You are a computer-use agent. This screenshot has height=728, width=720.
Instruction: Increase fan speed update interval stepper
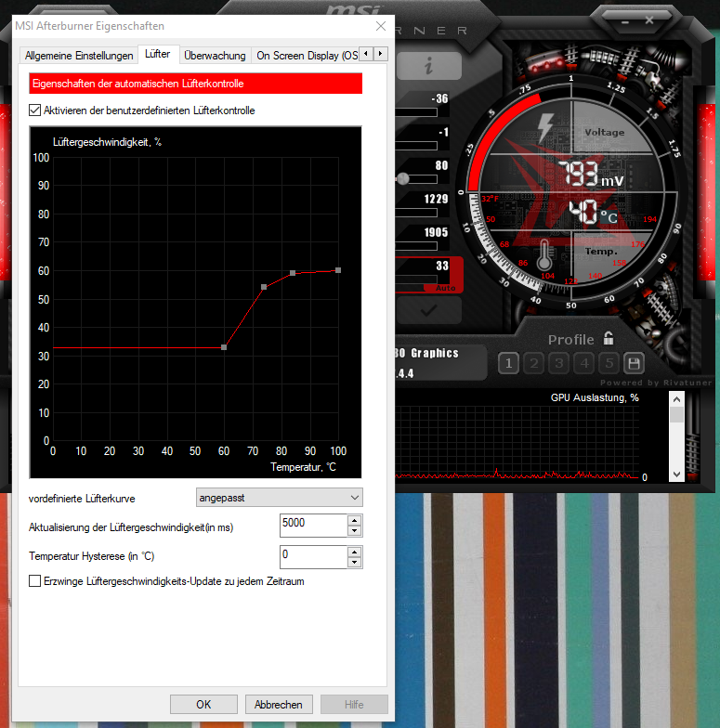point(355,520)
